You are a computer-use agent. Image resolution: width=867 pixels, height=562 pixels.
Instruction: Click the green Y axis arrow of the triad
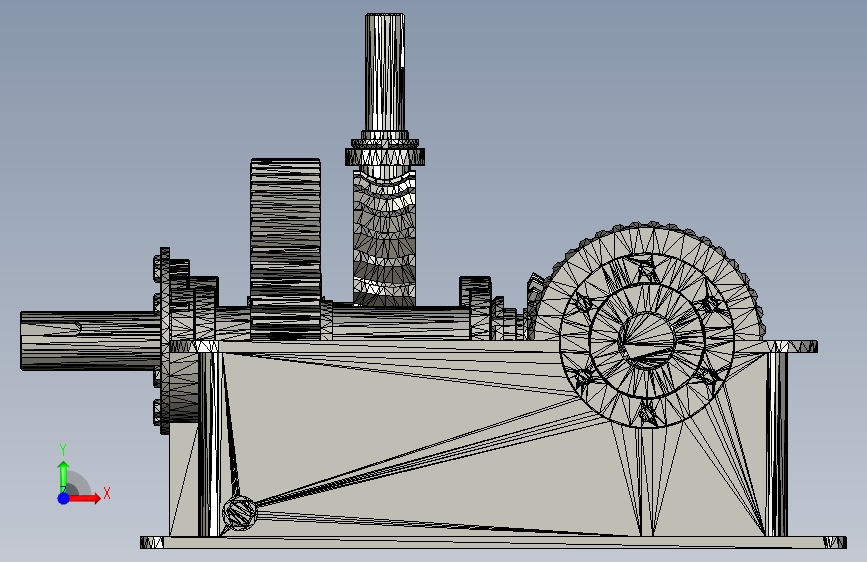click(64, 477)
